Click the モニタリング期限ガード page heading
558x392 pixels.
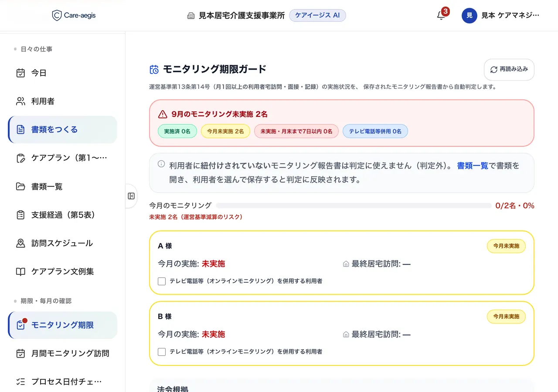(x=214, y=69)
